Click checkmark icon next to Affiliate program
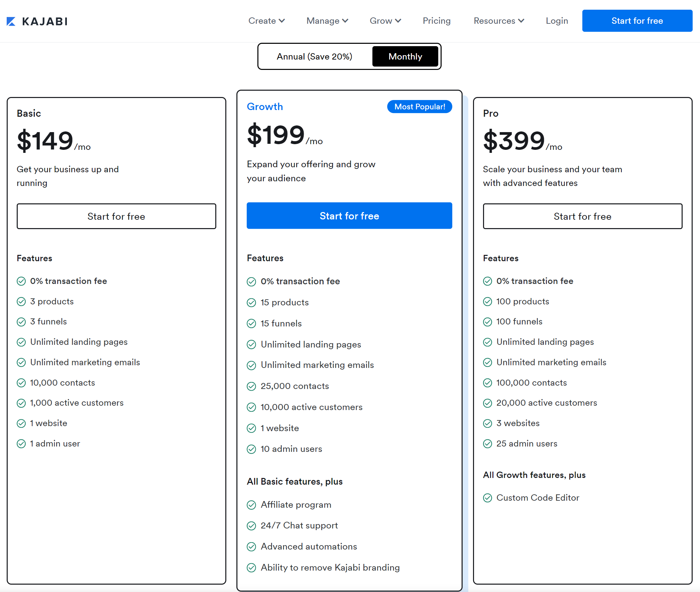This screenshot has width=700, height=592. tap(251, 505)
